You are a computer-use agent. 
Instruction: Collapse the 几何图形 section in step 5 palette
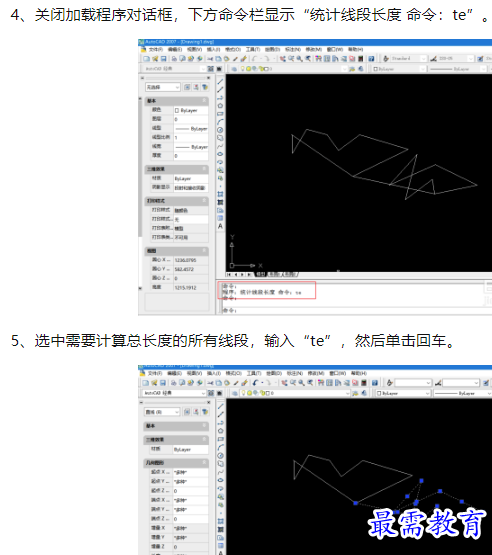(204, 463)
